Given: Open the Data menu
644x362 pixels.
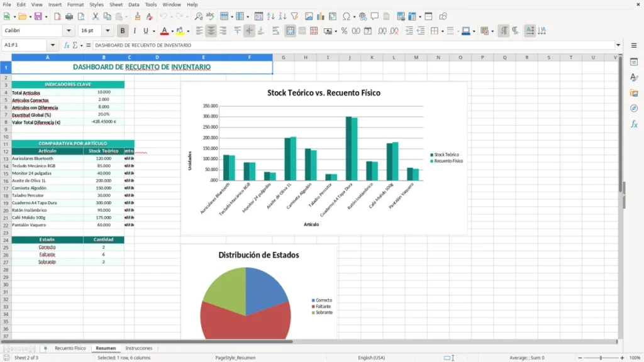Looking at the screenshot, I should [x=133, y=4].
